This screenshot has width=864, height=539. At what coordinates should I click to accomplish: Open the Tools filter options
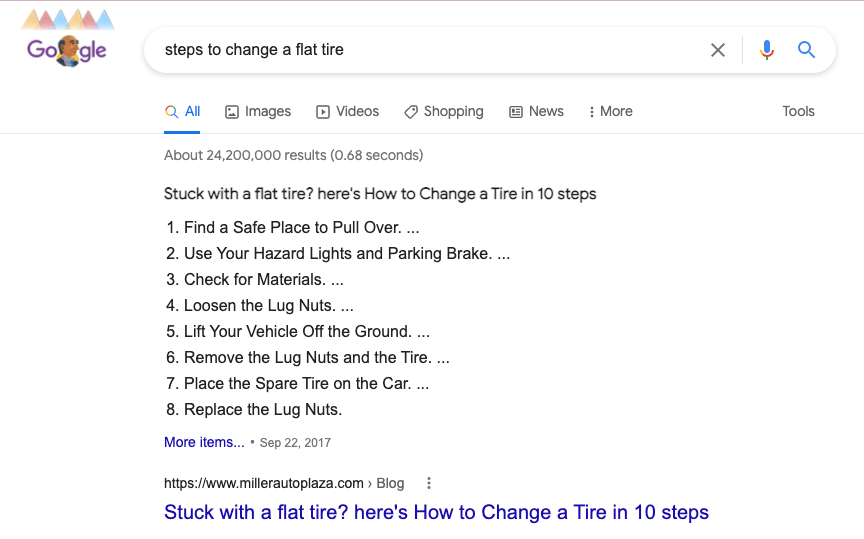pos(798,111)
